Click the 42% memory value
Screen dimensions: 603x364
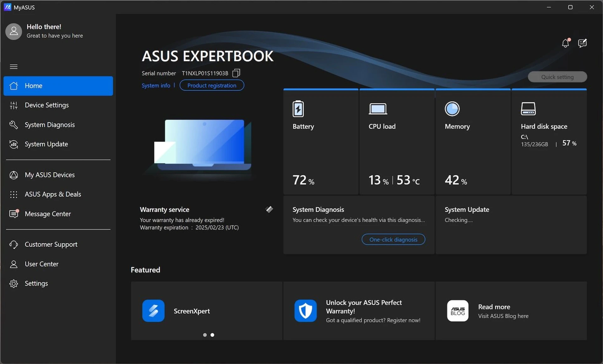pyautogui.click(x=456, y=180)
